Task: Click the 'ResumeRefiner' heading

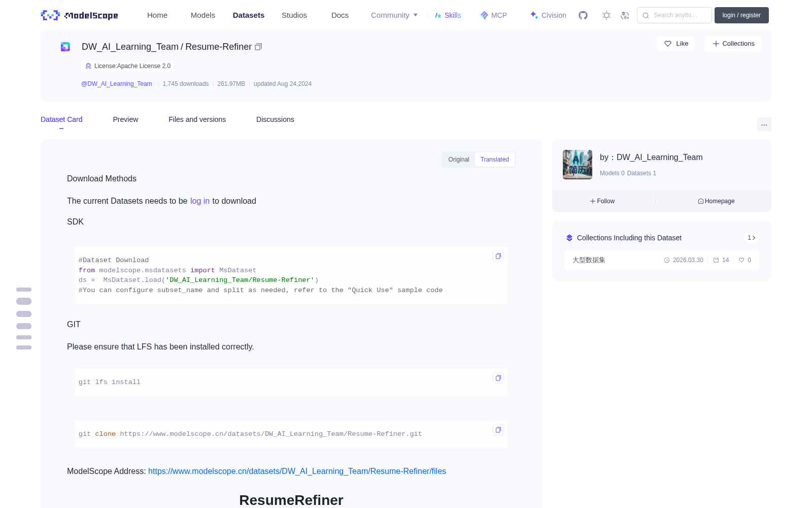Action: pyautogui.click(x=291, y=500)
